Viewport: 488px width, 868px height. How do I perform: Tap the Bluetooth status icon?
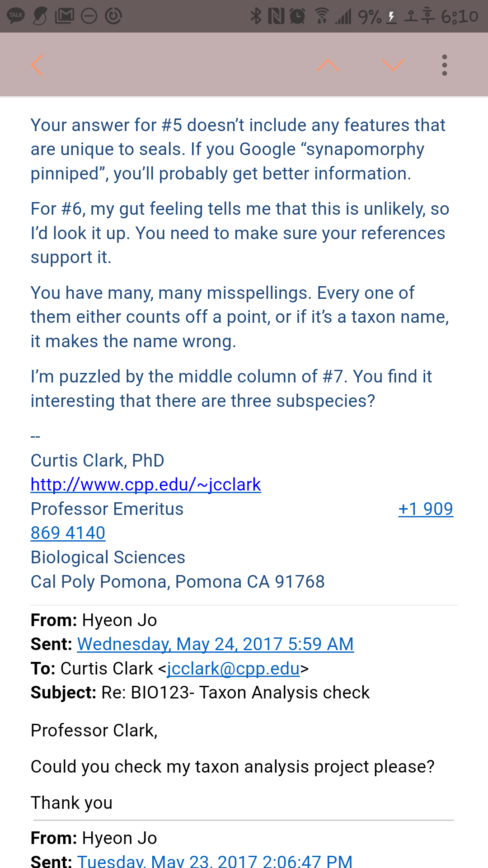point(256,16)
